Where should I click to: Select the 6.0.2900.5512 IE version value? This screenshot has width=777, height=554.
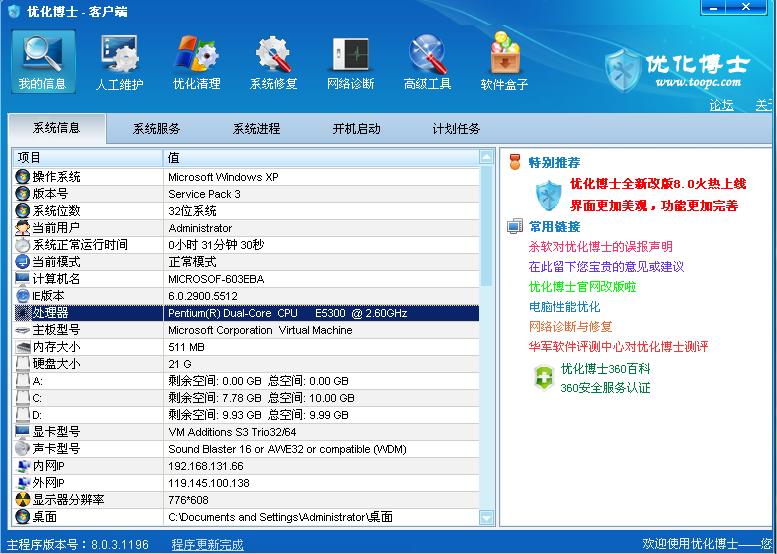pos(203,296)
